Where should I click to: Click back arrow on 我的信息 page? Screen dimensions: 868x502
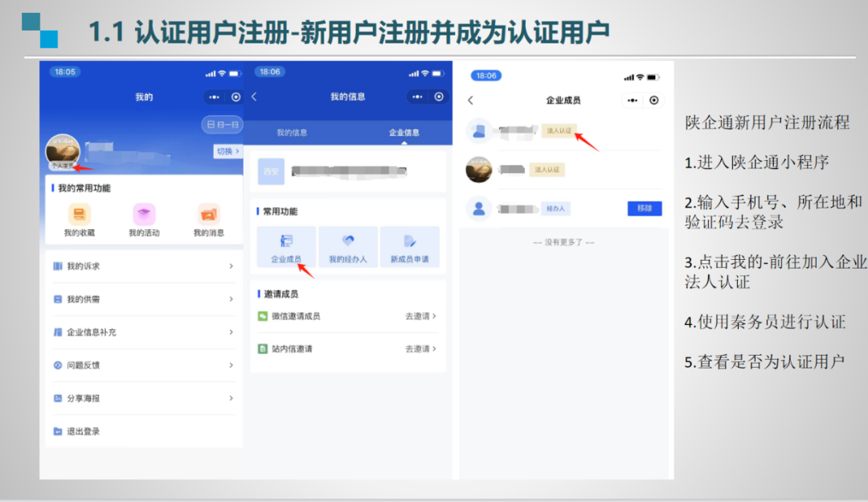[255, 97]
